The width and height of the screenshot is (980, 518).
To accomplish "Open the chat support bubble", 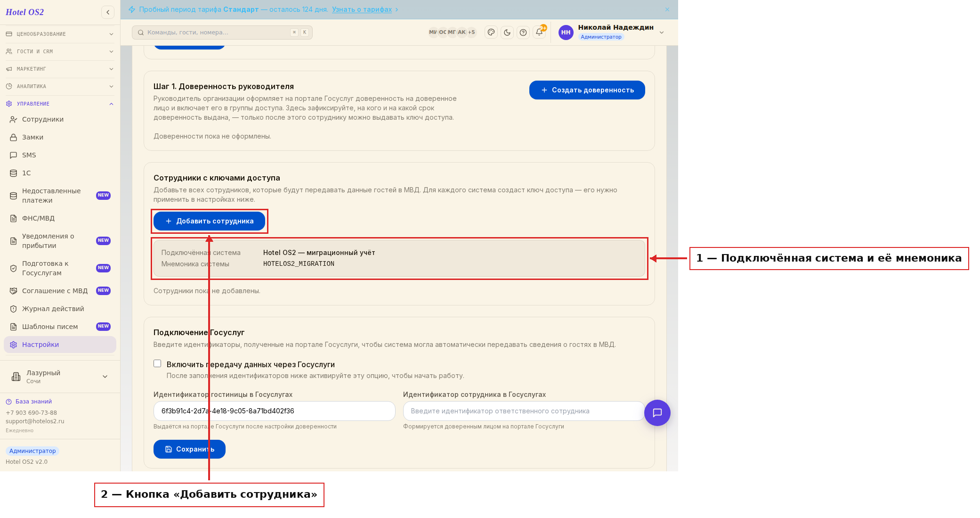I will 657,413.
